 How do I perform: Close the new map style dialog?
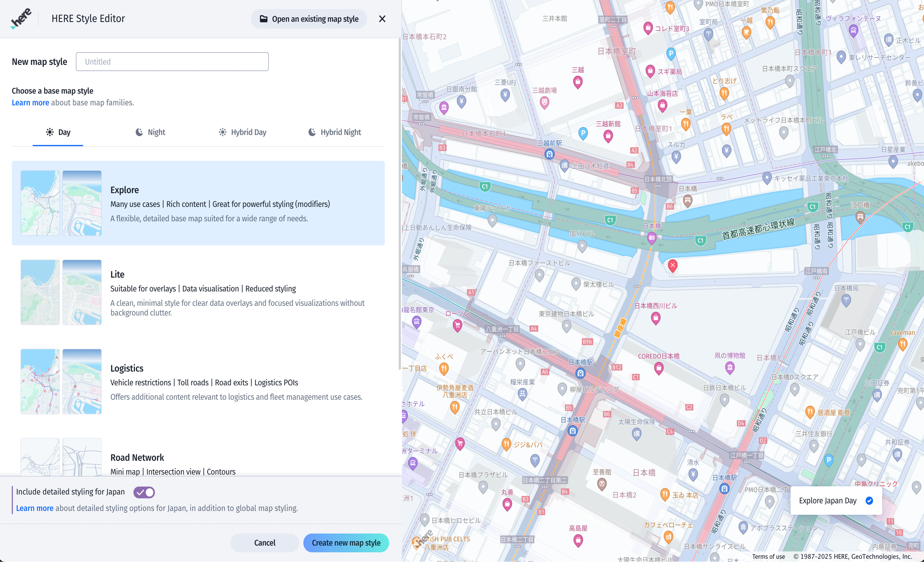(382, 19)
